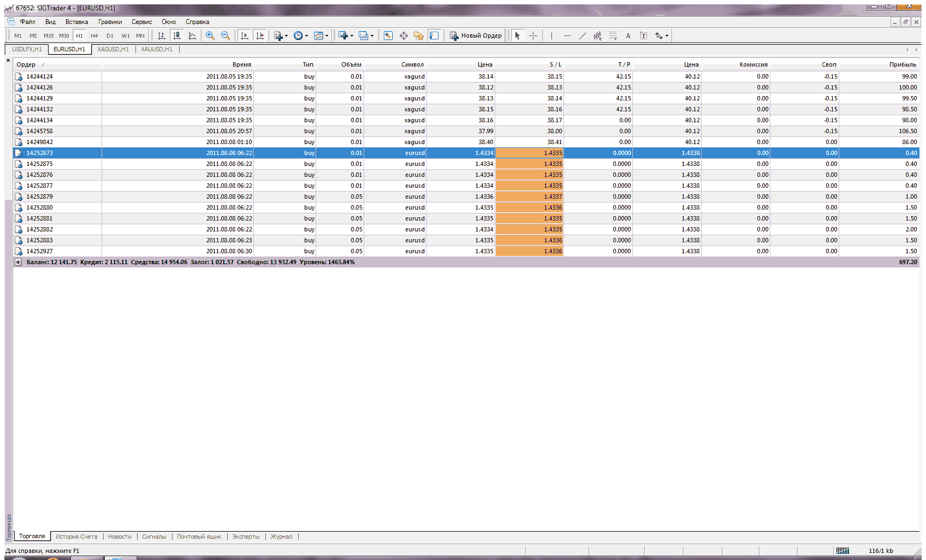Open the Data Window crosshair-target icon
The height and width of the screenshot is (560, 926).
coord(403,35)
